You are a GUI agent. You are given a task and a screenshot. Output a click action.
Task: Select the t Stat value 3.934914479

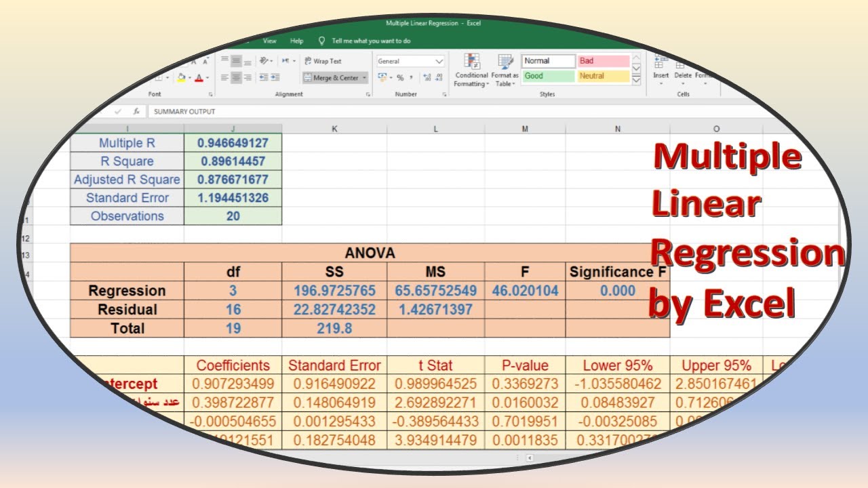coord(435,441)
